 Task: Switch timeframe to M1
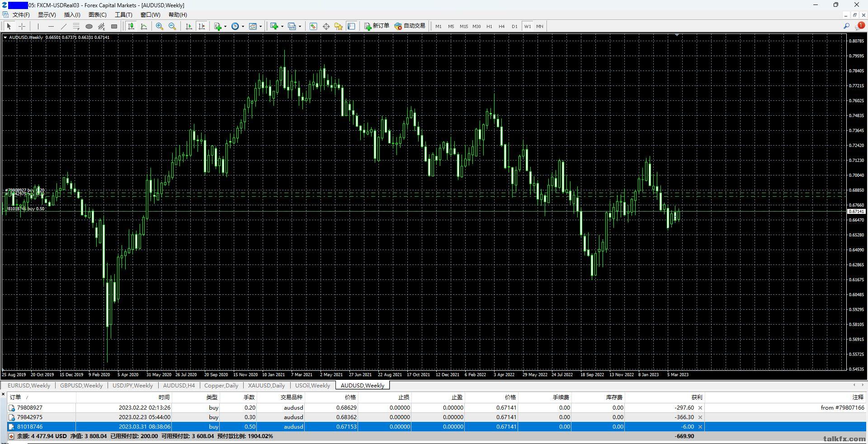click(439, 26)
